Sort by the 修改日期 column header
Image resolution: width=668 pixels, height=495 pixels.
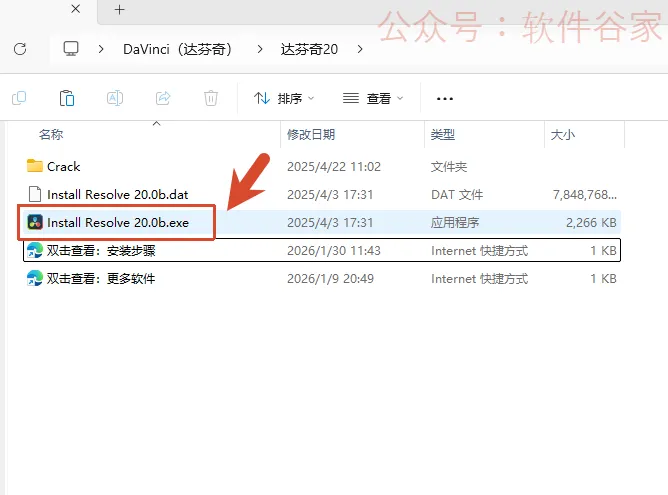[311, 135]
